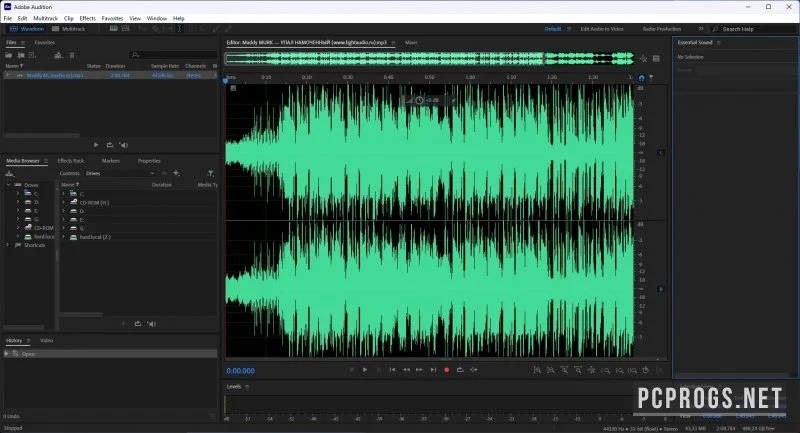Expand the Maddy mp3 file entry
This screenshot has width=800, height=433.
tap(8, 75)
